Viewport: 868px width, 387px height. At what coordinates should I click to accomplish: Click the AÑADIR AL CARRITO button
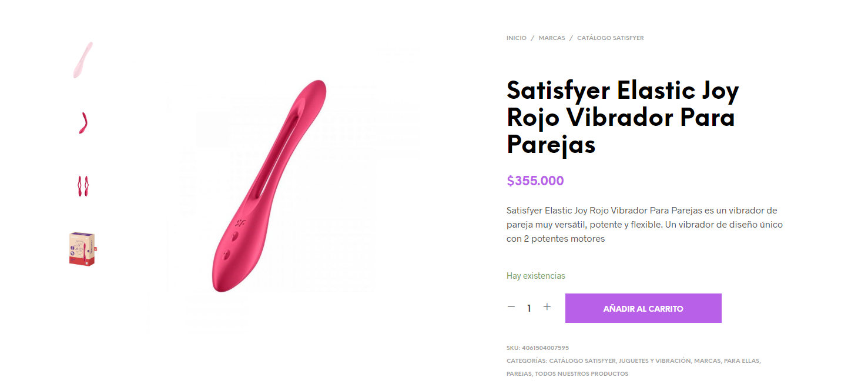pyautogui.click(x=644, y=308)
